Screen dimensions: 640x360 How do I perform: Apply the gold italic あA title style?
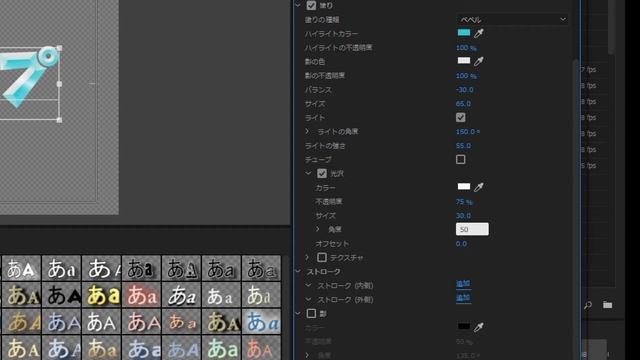coord(21,322)
